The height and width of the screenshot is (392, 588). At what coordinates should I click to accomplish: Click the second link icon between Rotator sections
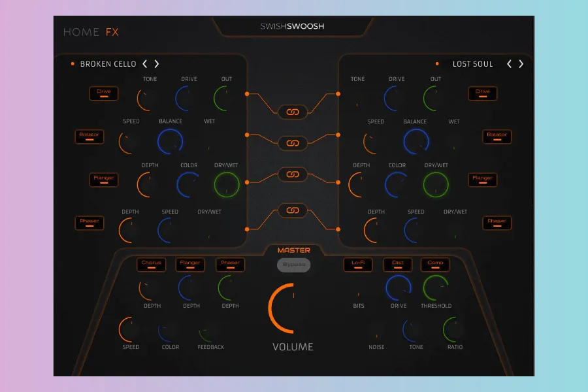click(293, 143)
